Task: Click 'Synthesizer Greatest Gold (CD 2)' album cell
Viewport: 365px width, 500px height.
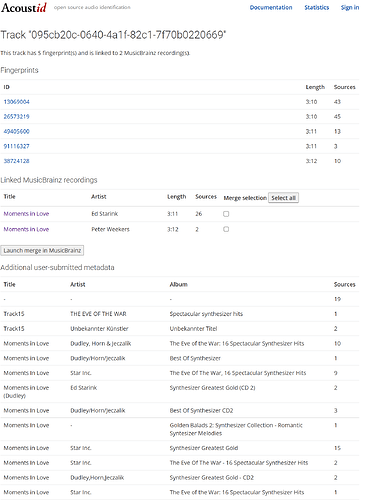Action: click(x=212, y=388)
